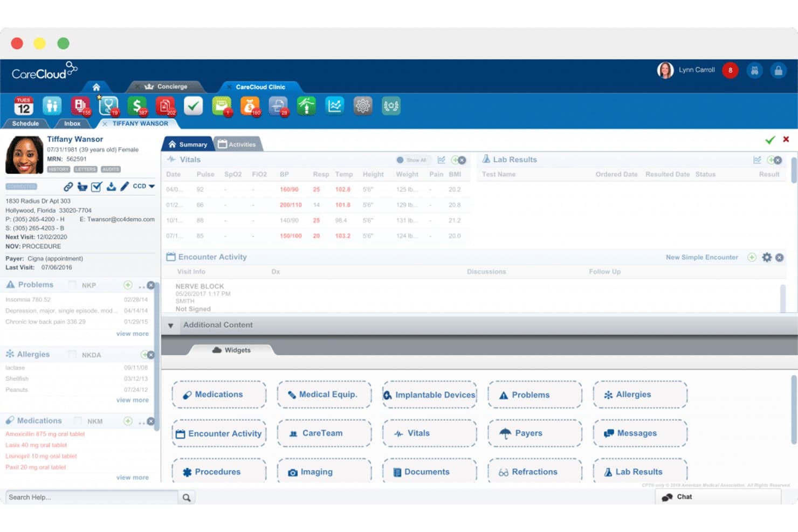Open the red app with badge 155
Screen dimensions: 798x532
[x=80, y=106]
